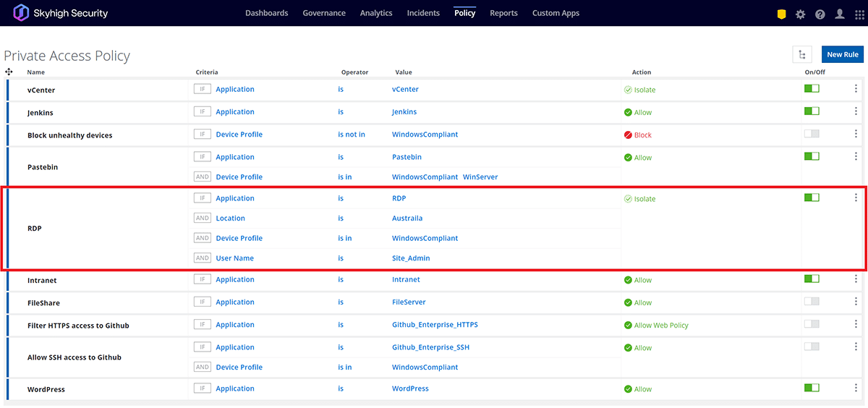Image resolution: width=868 pixels, height=408 pixels.
Task: Open the Incidents menu
Action: [x=423, y=13]
